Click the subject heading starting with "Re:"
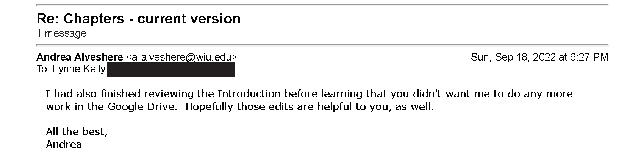The height and width of the screenshot is (167, 644). click(138, 19)
